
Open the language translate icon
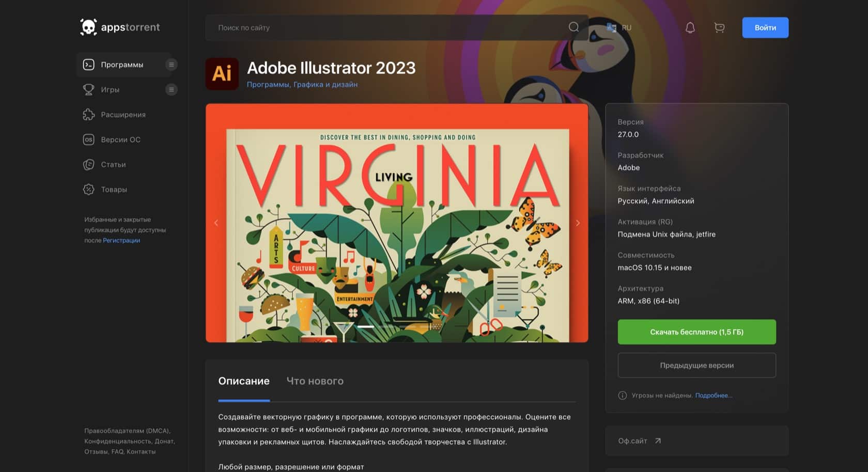click(611, 27)
